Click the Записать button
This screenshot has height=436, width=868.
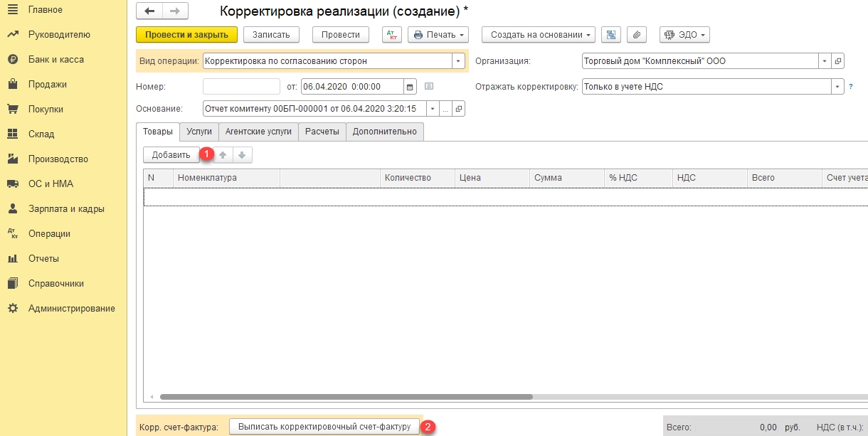coord(271,35)
